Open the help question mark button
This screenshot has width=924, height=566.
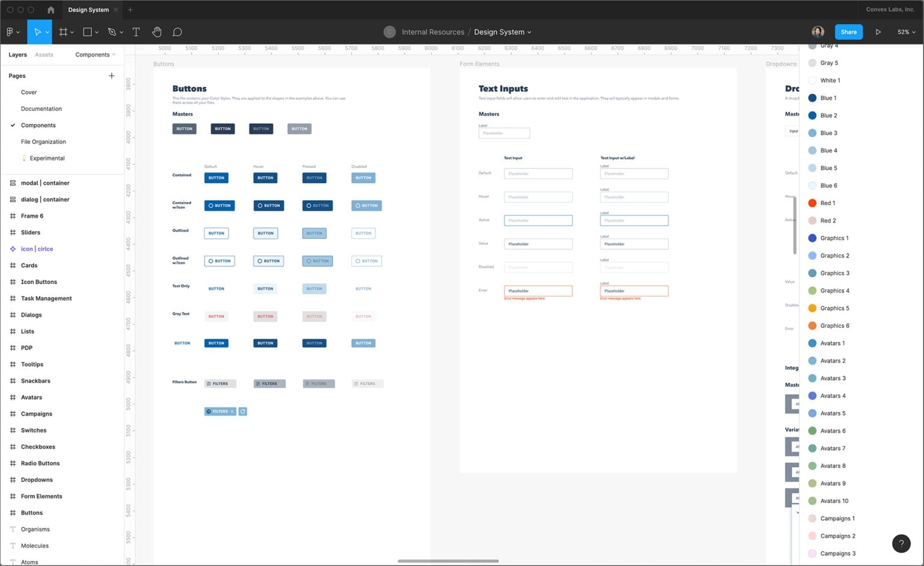901,543
